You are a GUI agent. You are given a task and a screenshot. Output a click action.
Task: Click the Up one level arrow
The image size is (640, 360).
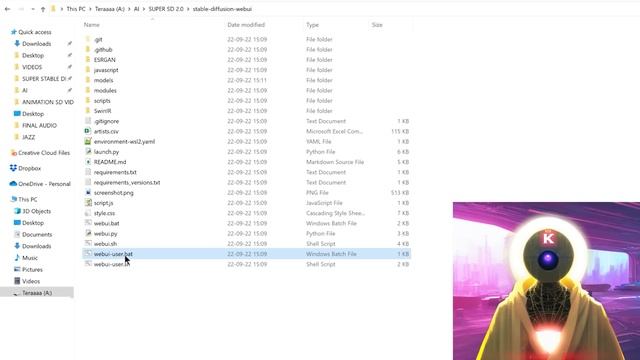43,9
